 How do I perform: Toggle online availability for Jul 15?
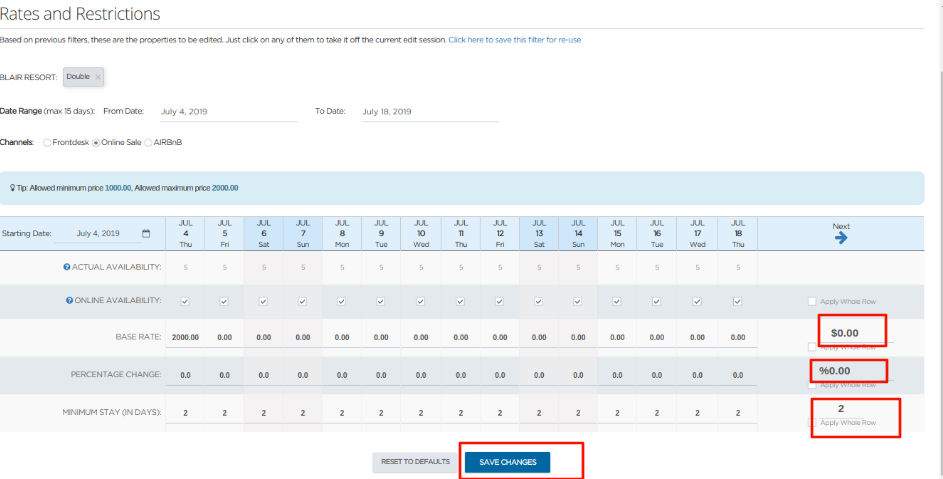pyautogui.click(x=616, y=301)
